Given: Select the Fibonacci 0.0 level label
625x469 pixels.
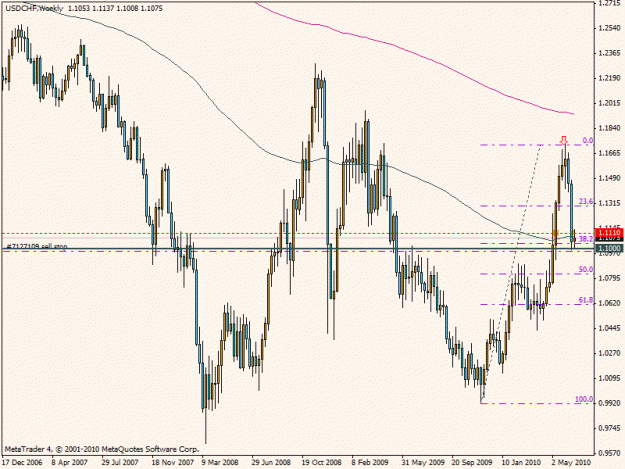Looking at the screenshot, I should tap(588, 141).
